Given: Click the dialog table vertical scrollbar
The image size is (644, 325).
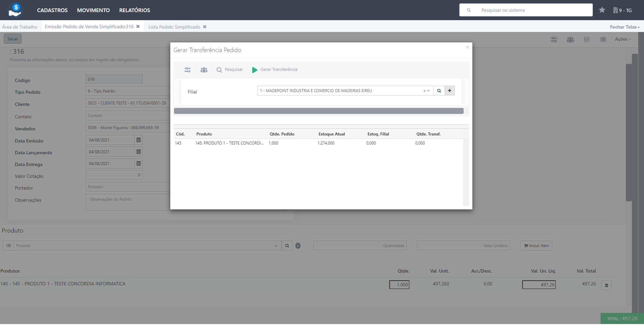Looking at the screenshot, I should (466, 172).
